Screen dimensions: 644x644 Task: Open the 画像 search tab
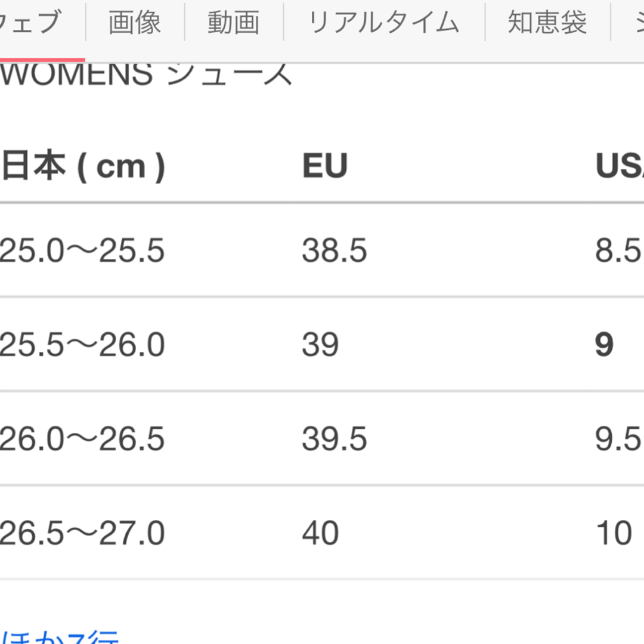tap(135, 23)
